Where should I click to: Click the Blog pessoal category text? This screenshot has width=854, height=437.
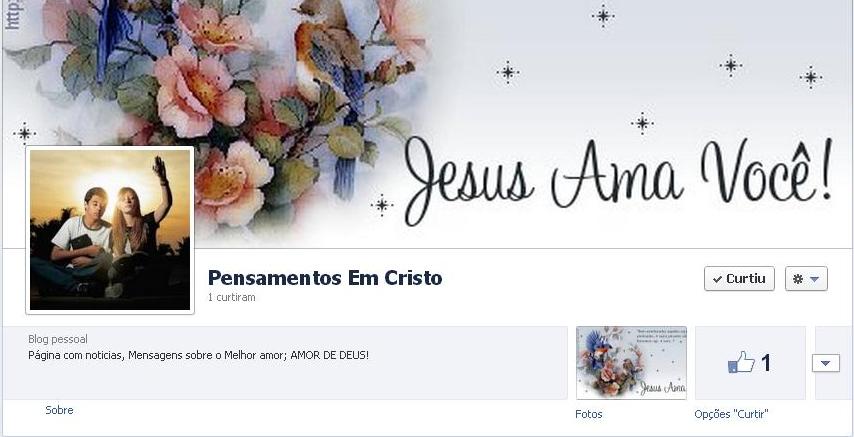58,339
